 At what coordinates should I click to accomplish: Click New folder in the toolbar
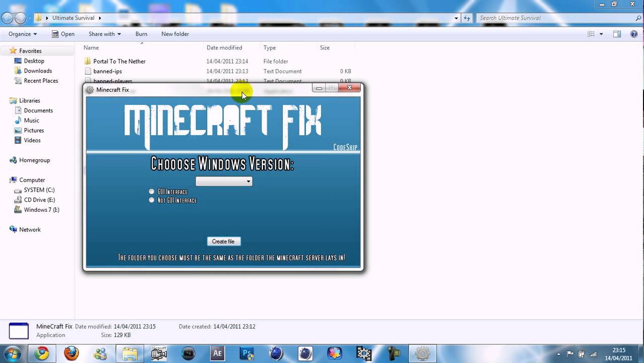(175, 34)
